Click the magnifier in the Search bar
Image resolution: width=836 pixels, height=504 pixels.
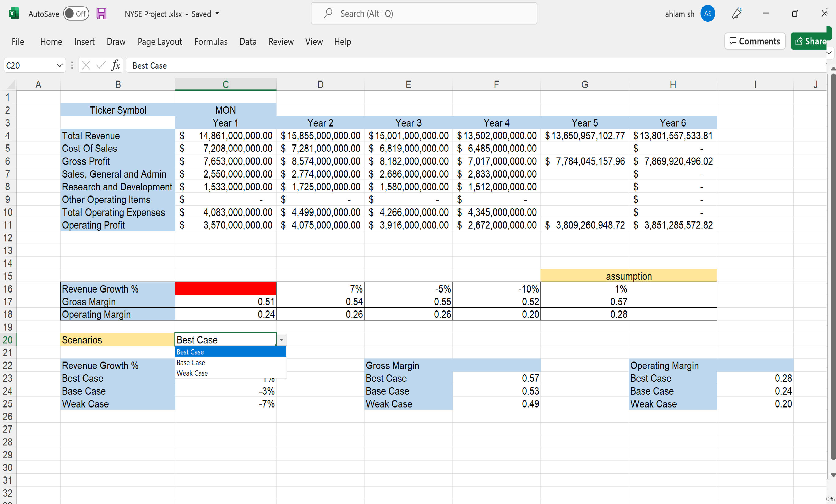(328, 13)
